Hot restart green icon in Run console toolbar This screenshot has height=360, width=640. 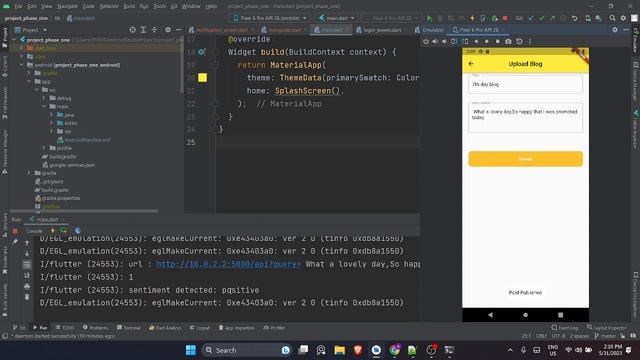point(64,231)
